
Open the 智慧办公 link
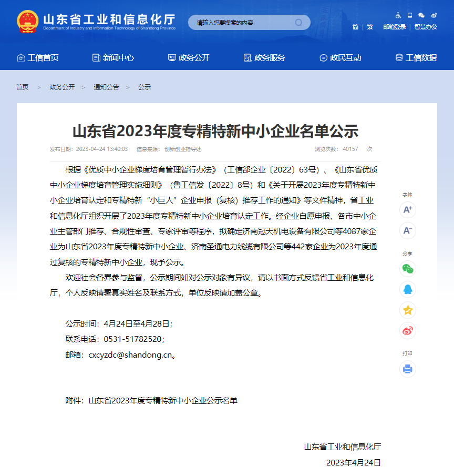pos(426,27)
